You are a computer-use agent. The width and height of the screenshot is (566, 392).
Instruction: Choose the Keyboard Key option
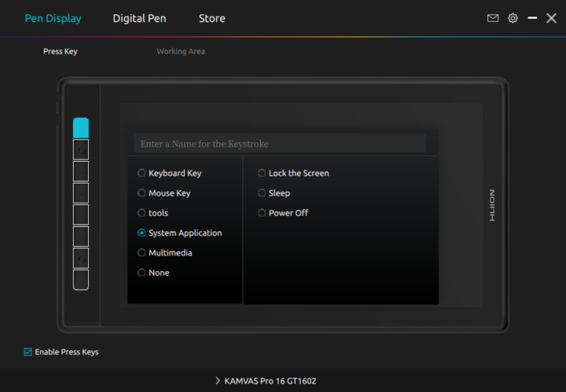click(x=169, y=173)
